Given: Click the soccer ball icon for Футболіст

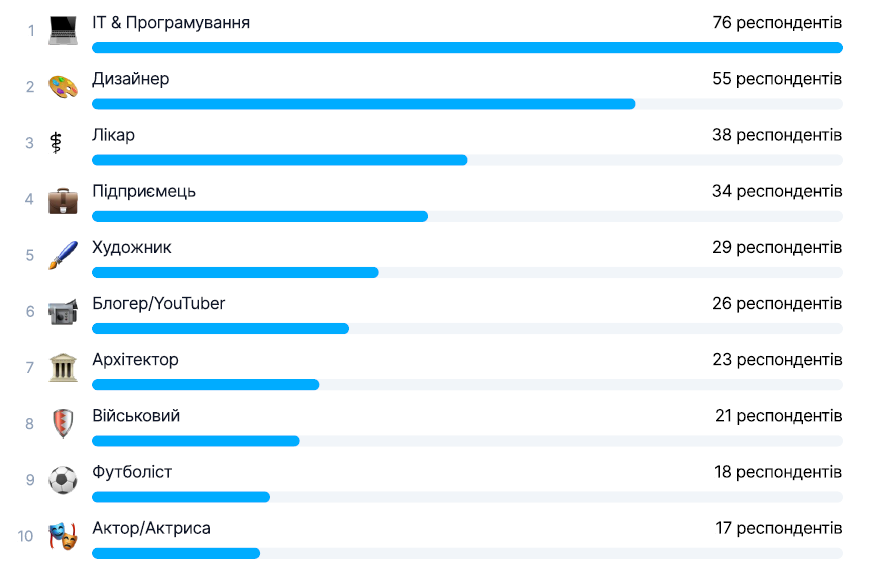Looking at the screenshot, I should (63, 480).
